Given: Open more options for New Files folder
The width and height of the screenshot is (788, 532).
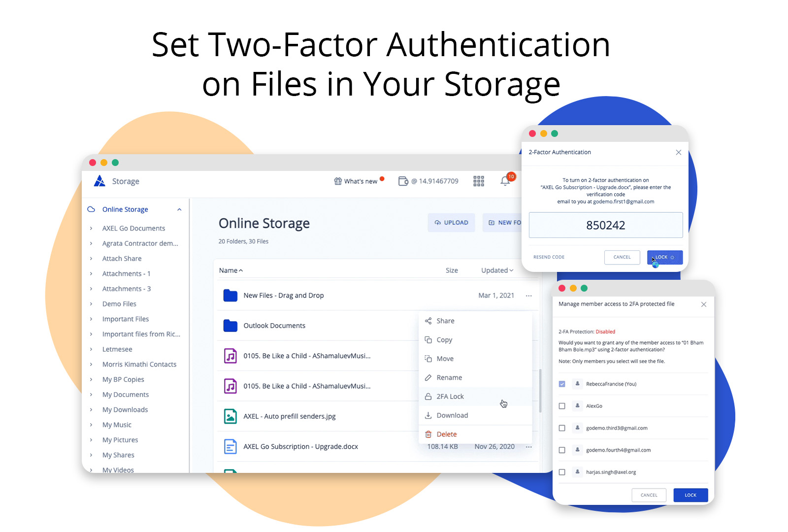Looking at the screenshot, I should (x=528, y=296).
